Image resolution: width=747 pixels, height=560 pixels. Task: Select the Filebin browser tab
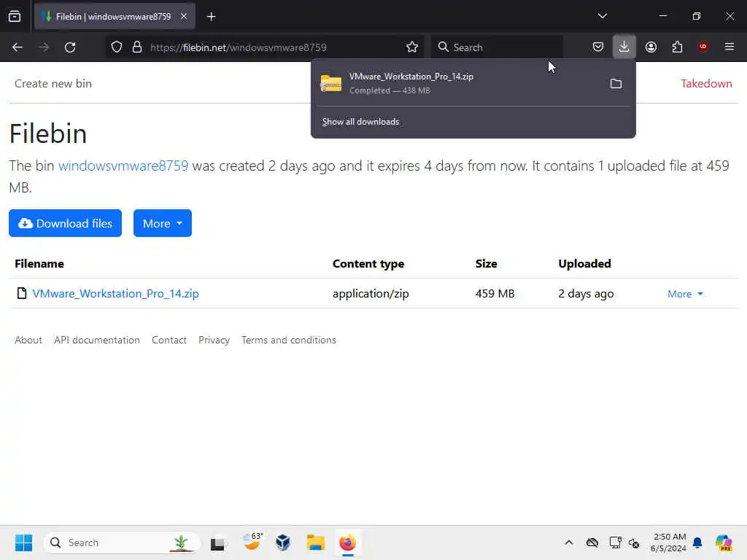click(x=115, y=17)
